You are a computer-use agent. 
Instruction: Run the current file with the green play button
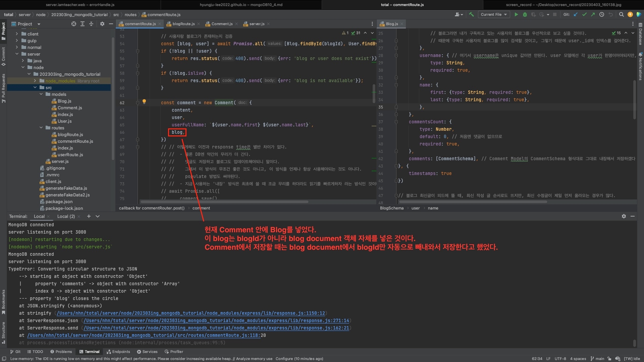[516, 14]
